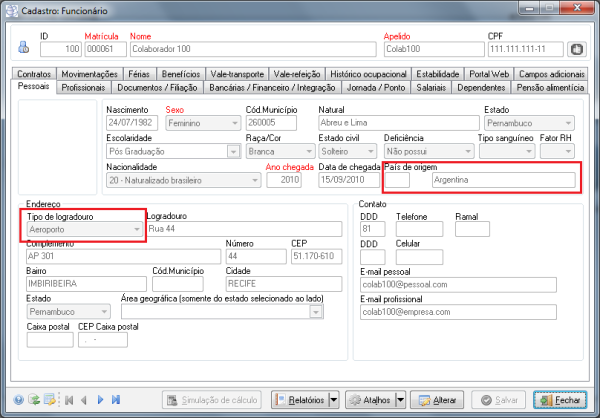Go to the first record
This screenshot has width=600, height=418.
69,400
